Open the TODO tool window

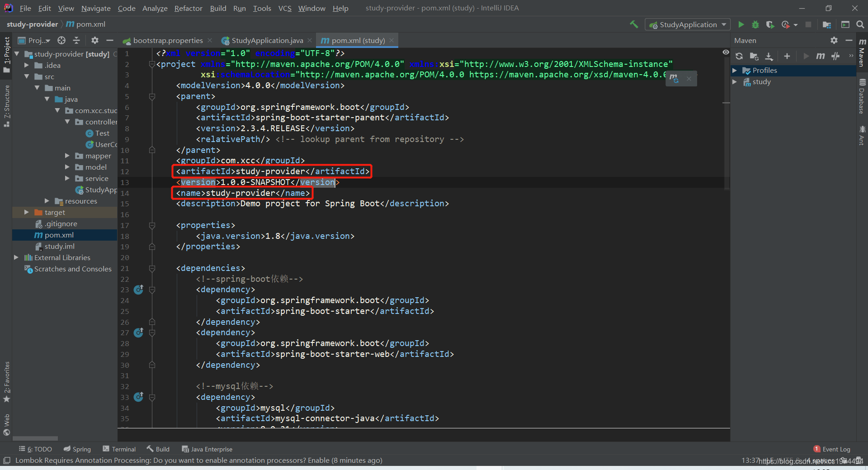point(36,449)
